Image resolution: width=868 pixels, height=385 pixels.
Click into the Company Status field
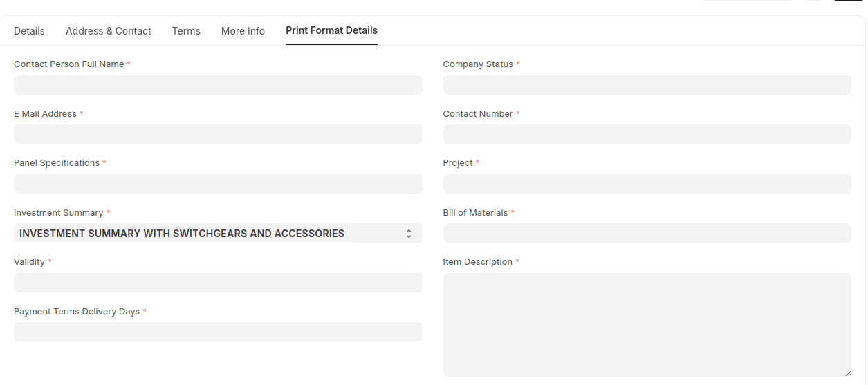(647, 85)
